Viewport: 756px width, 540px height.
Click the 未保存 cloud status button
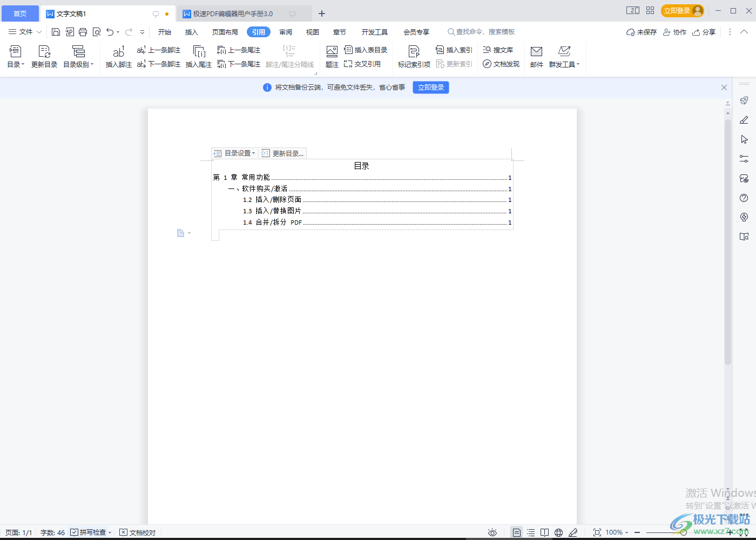pyautogui.click(x=642, y=32)
